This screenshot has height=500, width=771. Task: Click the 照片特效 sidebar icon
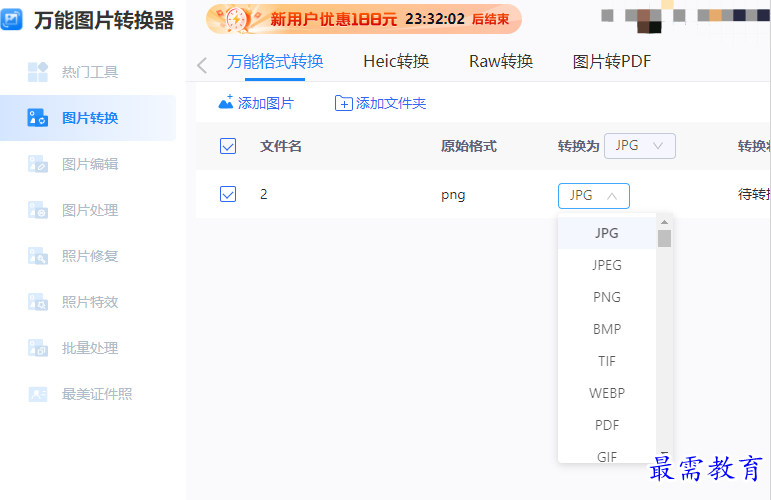38,302
